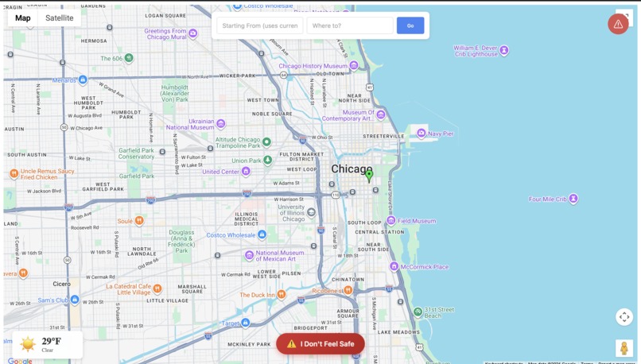Click the I Don't Feel Safe button
This screenshot has width=641, height=364.
click(320, 344)
